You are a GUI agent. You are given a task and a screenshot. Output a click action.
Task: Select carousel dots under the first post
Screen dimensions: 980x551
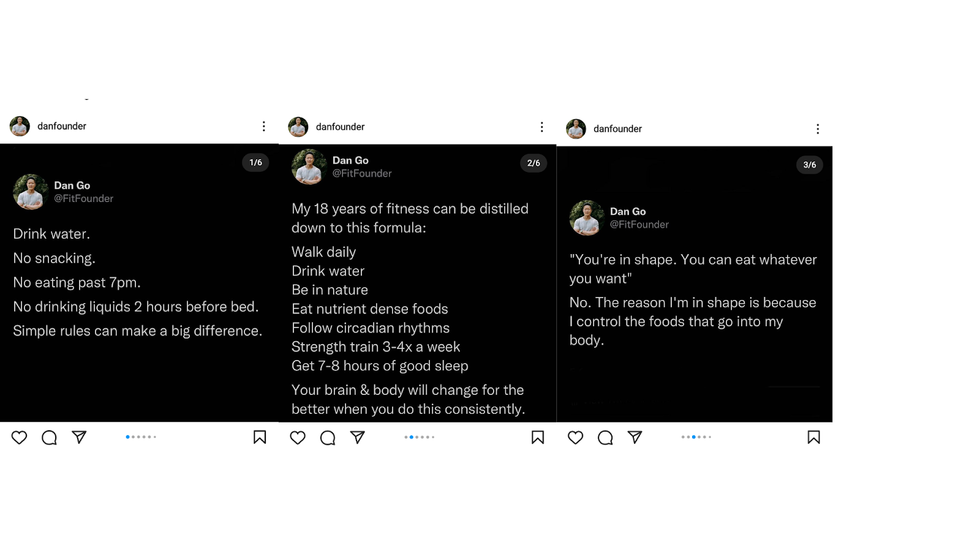coord(141,437)
